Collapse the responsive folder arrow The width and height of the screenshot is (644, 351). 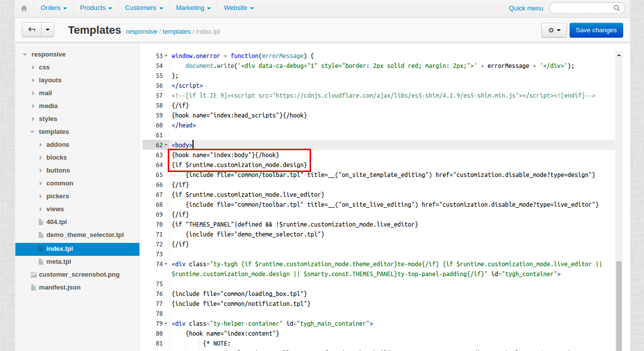(25, 55)
